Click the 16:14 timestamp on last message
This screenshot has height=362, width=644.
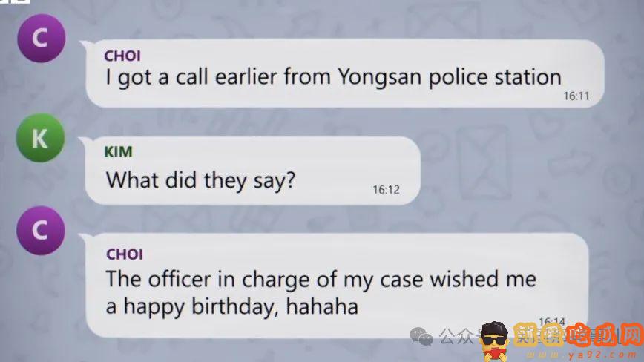pos(551,322)
